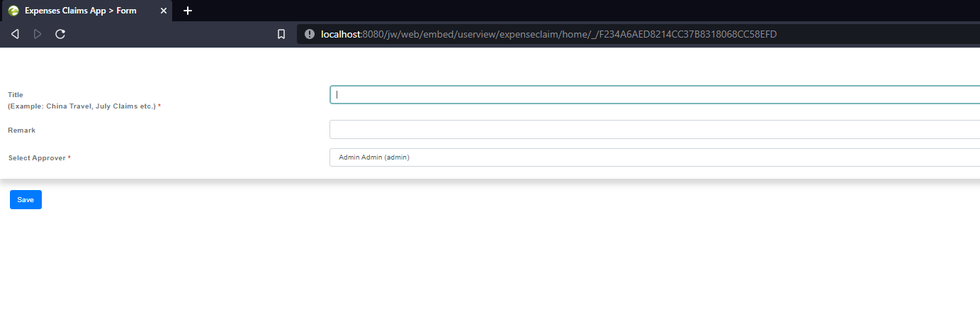980x317 pixels.
Task: Click the Remark field label
Action: 21,130
